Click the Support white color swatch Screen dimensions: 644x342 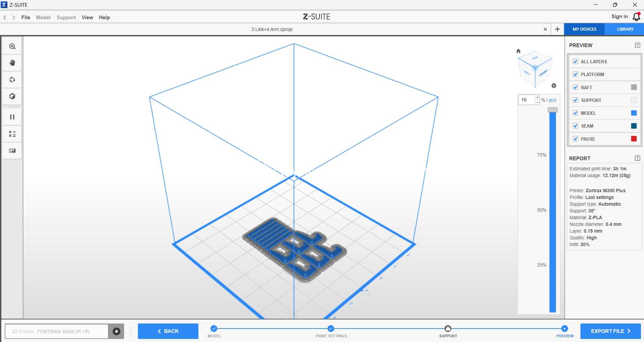point(634,100)
